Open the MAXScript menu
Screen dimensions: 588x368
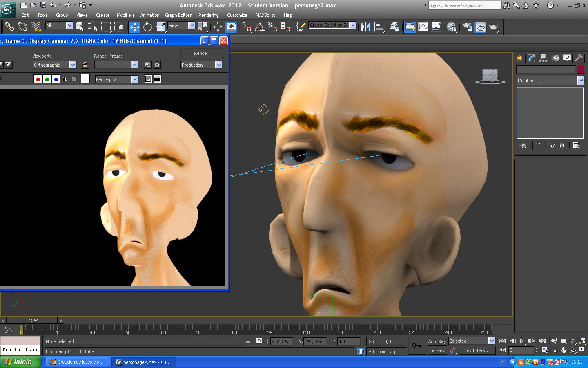[x=265, y=15]
